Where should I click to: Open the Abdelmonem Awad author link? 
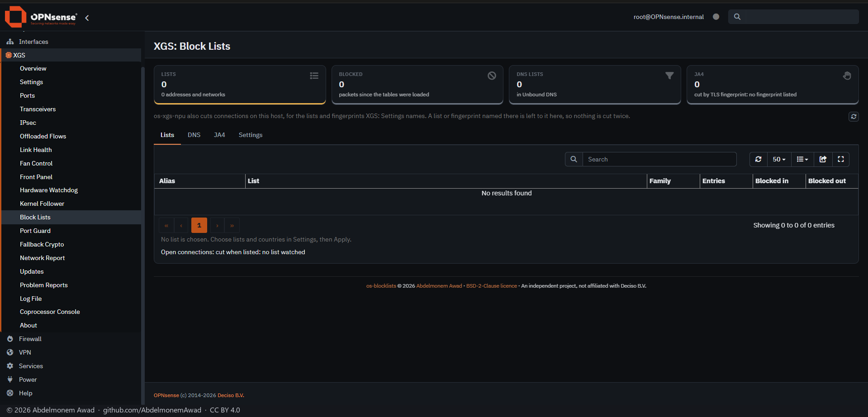coord(439,286)
